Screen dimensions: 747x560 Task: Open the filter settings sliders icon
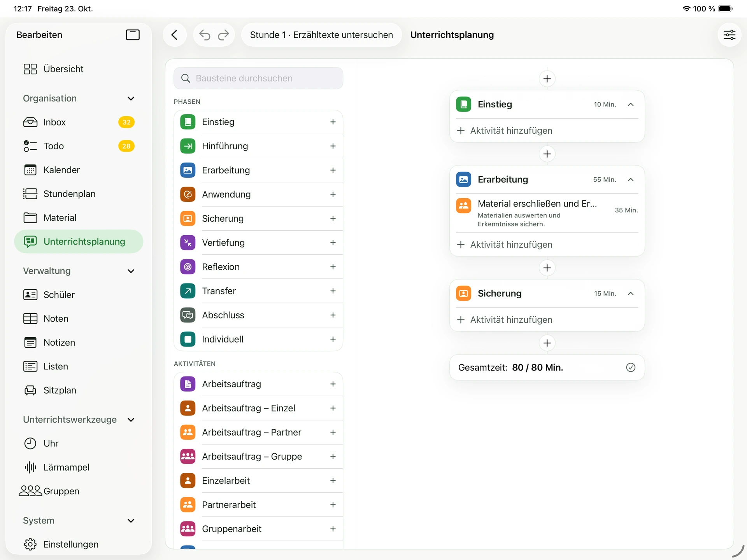coord(729,35)
